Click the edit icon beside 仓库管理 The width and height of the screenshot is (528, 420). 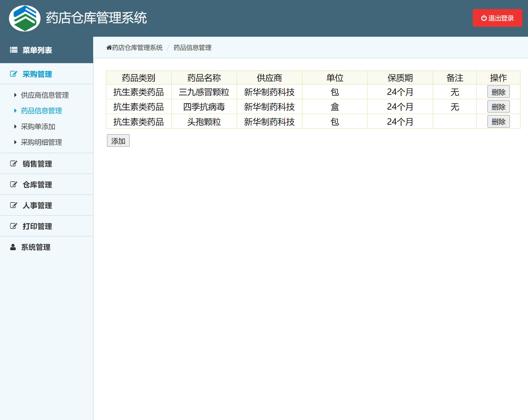[13, 184]
